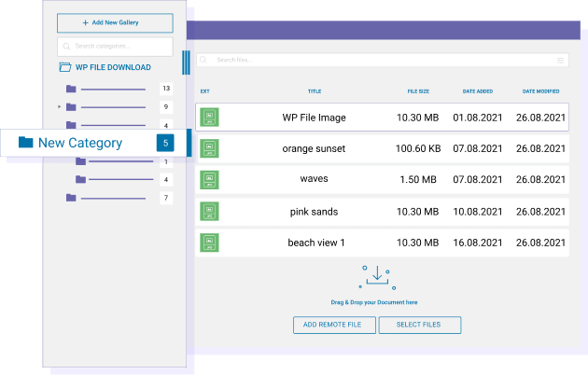Viewport: 588px width, 375px height.
Task: Click the Add New Gallery button
Action: pos(115,22)
